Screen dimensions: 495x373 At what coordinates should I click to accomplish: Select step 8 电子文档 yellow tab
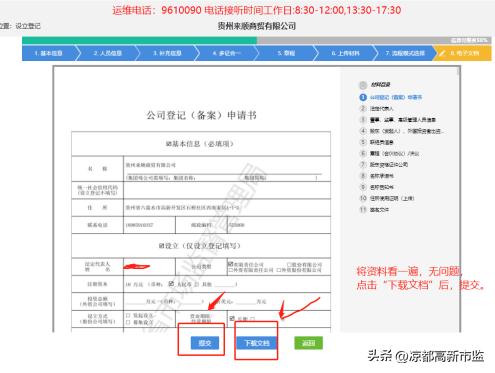pyautogui.click(x=463, y=53)
